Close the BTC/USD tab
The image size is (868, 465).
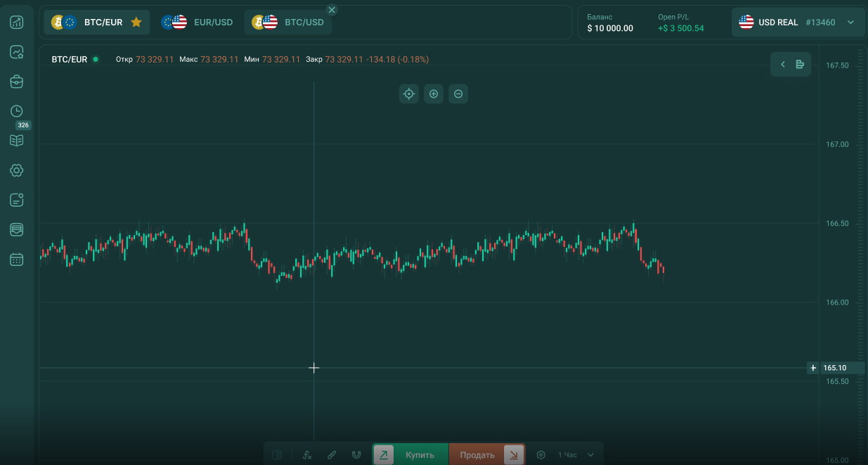pyautogui.click(x=332, y=10)
